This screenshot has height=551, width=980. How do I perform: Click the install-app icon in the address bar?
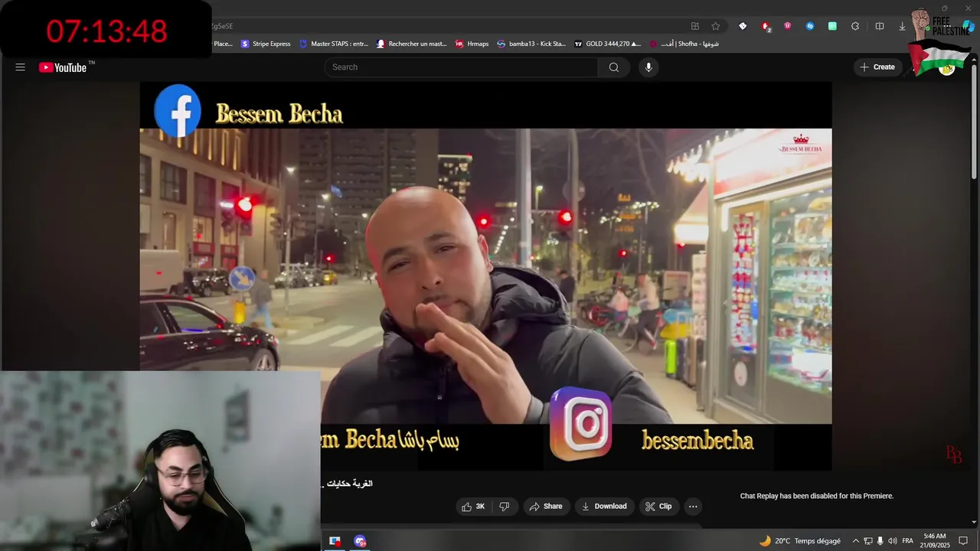(x=695, y=26)
